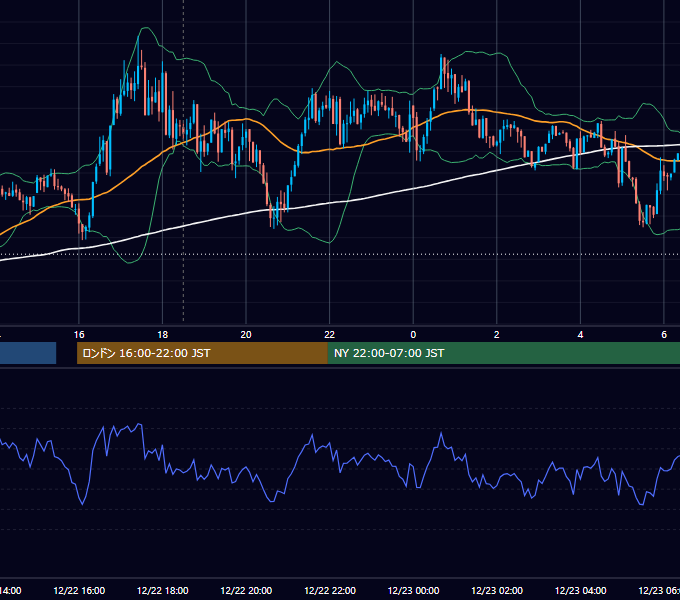Click the NY 22:00-07:00 JST session bar
The width and height of the screenshot is (680, 600).
pos(503,353)
